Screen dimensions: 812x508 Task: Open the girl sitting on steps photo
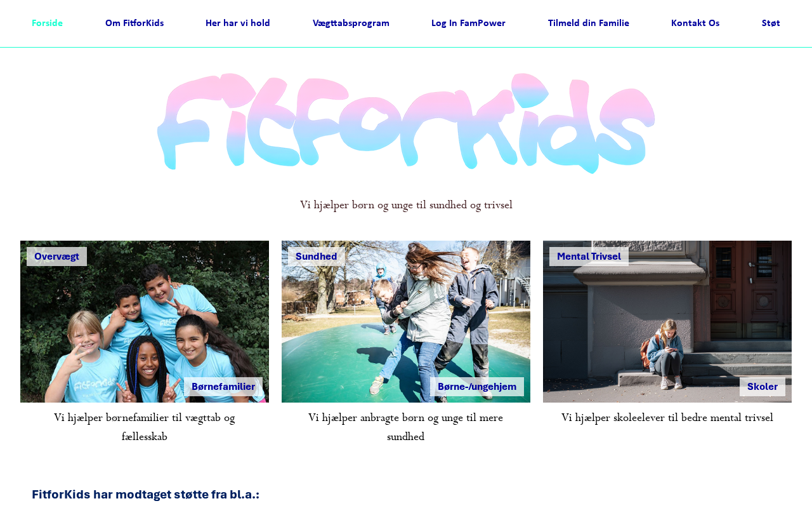pos(667,321)
